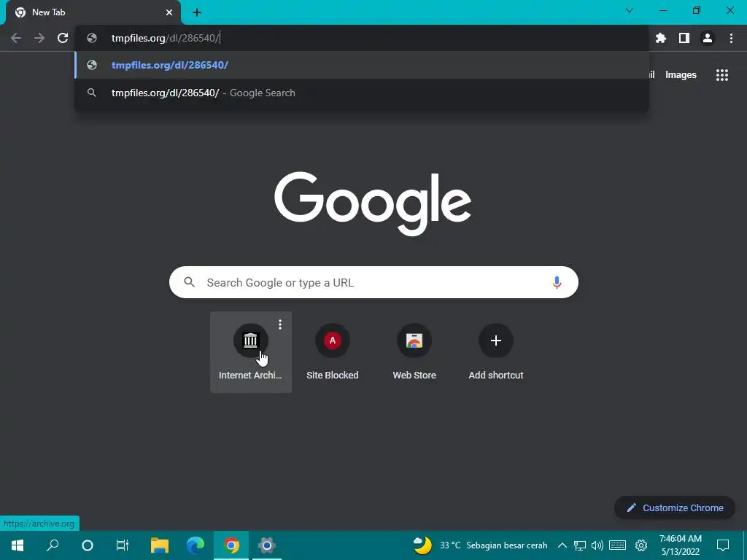Start voice search with microphone icon
Viewport: 747px width, 560px height.
[x=557, y=282]
